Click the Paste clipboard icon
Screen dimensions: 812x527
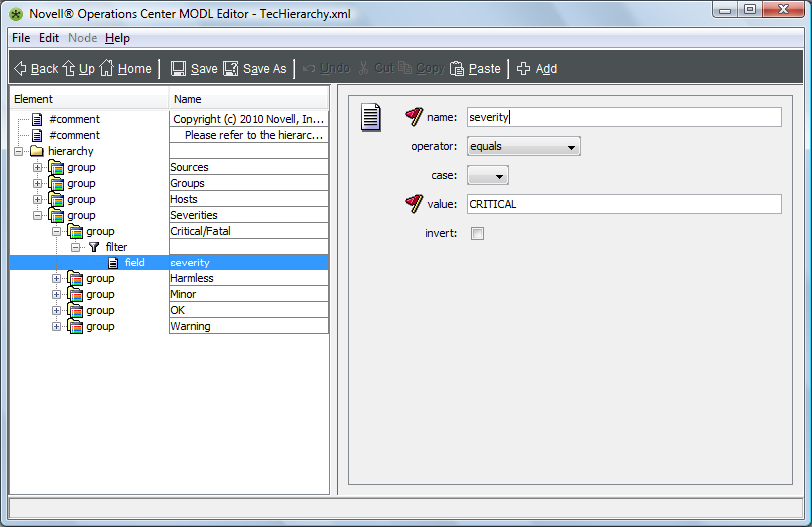[457, 68]
